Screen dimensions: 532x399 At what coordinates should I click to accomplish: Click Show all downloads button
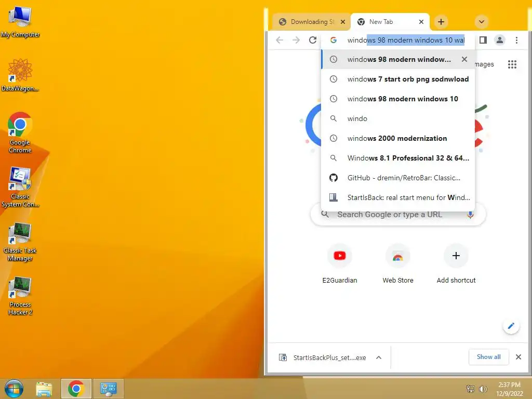click(488, 357)
